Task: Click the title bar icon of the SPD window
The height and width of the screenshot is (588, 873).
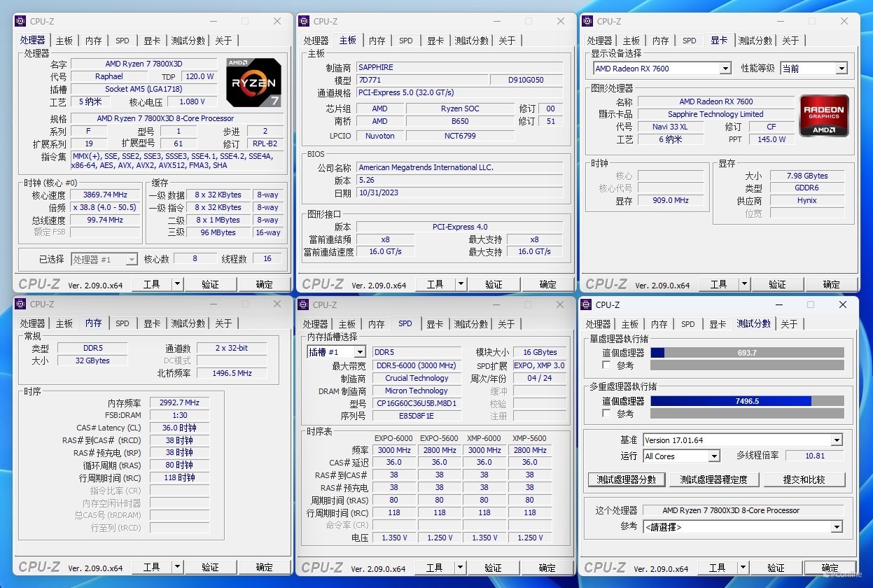Action: tap(304, 304)
